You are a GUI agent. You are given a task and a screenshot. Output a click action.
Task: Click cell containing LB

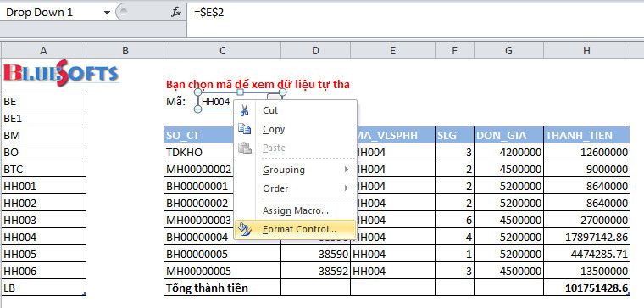pos(43,288)
